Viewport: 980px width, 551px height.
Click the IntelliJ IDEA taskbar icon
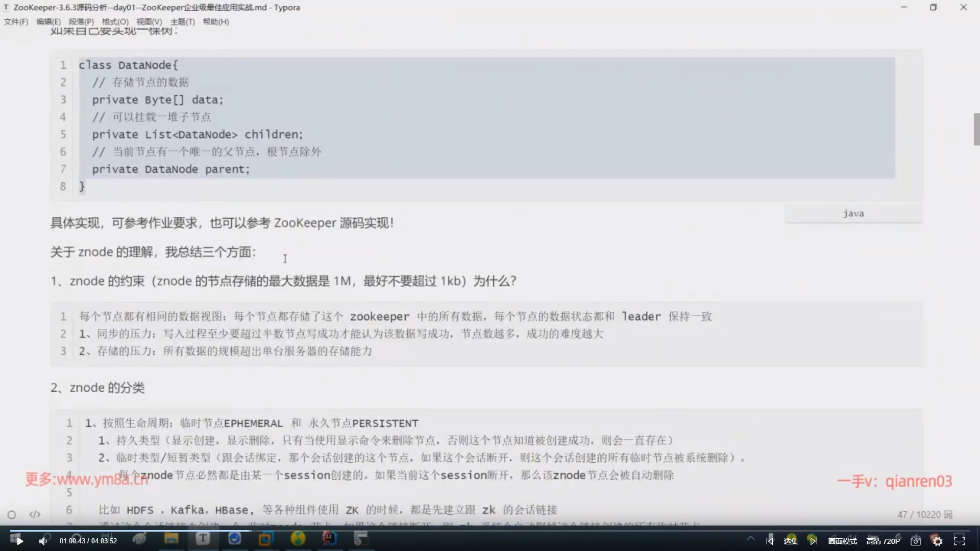pos(329,539)
